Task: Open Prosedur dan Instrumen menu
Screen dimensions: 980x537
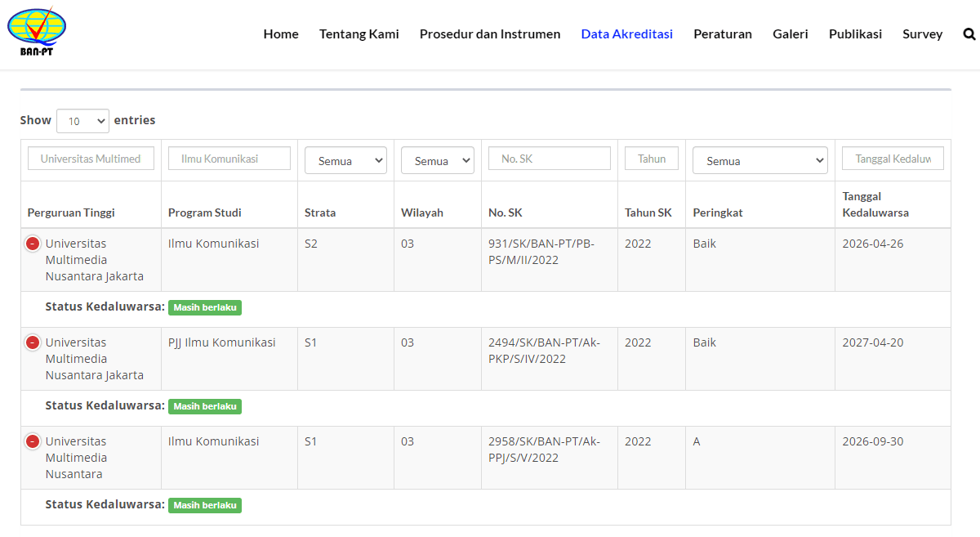Action: [x=490, y=34]
